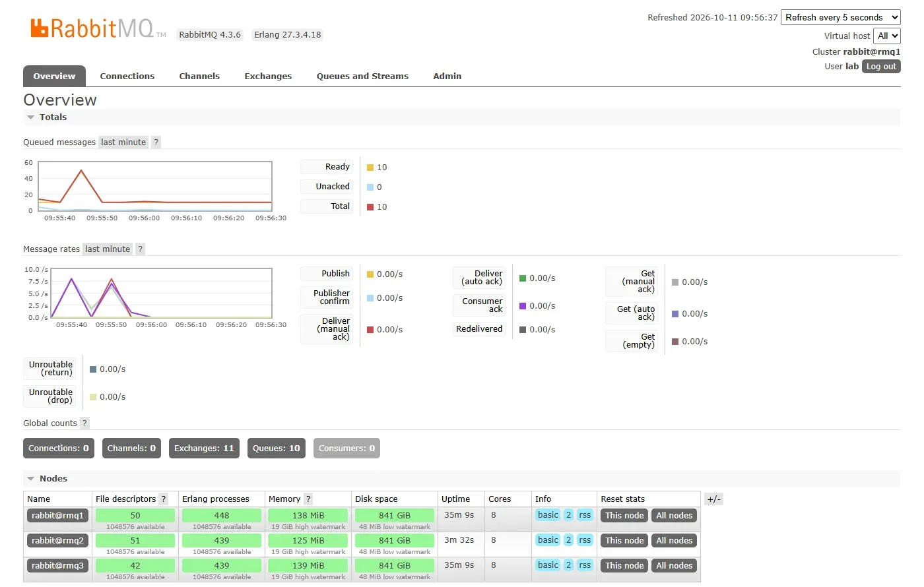Viewport: 924px width, 587px height.
Task: Reset stats on This node for rabbit@rmq1
Action: [624, 516]
